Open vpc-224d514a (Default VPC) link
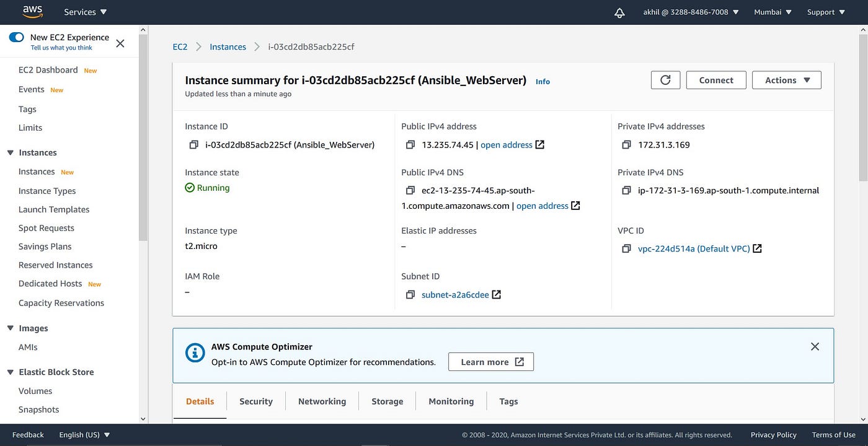The height and width of the screenshot is (446, 868). (694, 248)
